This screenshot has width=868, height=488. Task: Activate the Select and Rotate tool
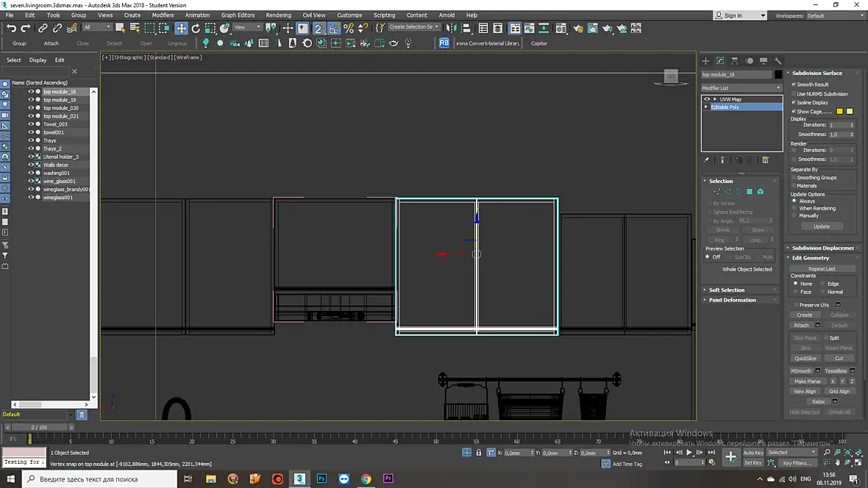coord(196,28)
